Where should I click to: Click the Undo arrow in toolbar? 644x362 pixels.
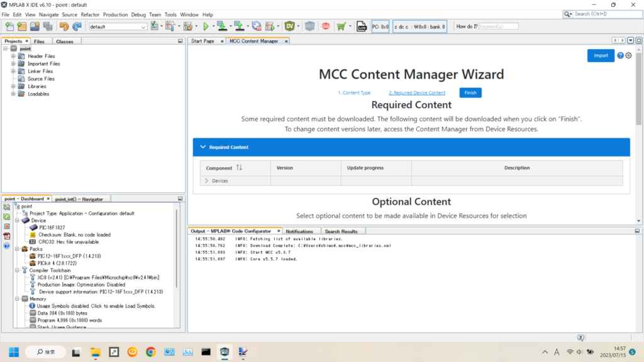(x=64, y=26)
